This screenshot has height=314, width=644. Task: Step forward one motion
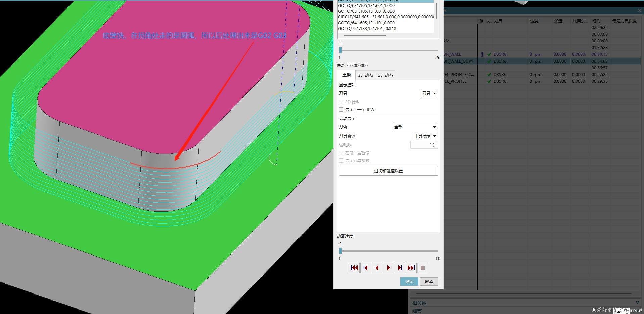point(400,268)
